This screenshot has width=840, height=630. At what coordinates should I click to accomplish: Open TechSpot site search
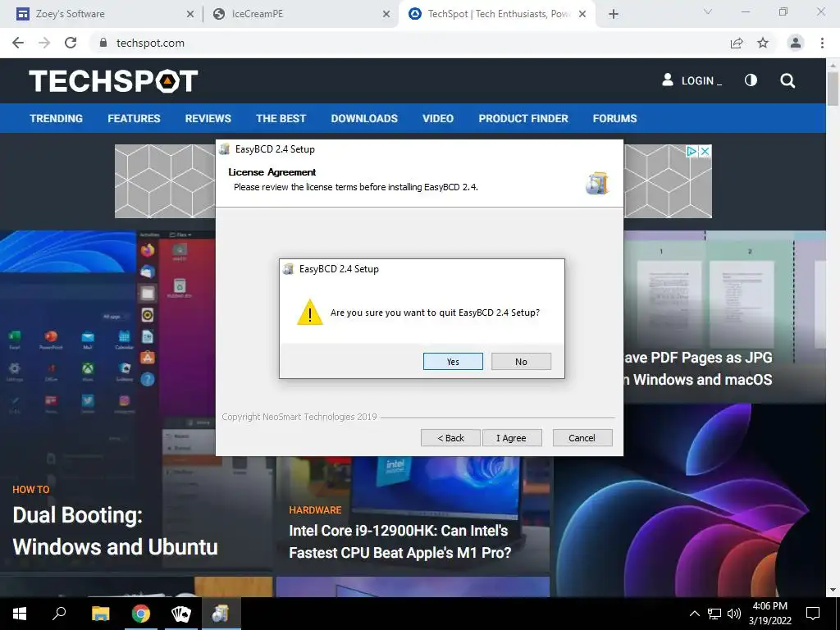coord(787,80)
